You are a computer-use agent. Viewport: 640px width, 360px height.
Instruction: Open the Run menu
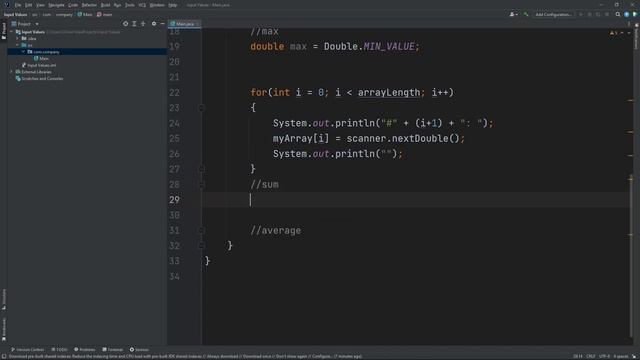click(x=118, y=5)
